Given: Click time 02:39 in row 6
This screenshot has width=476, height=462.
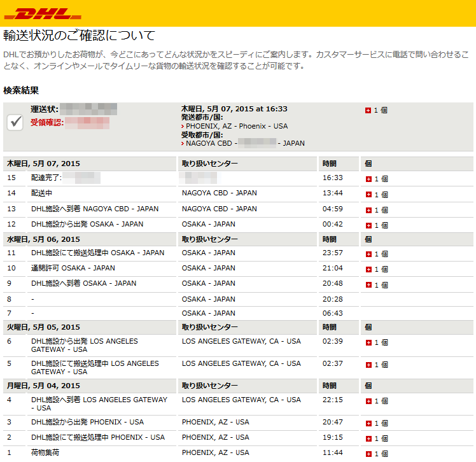Looking at the screenshot, I should coord(332,341).
